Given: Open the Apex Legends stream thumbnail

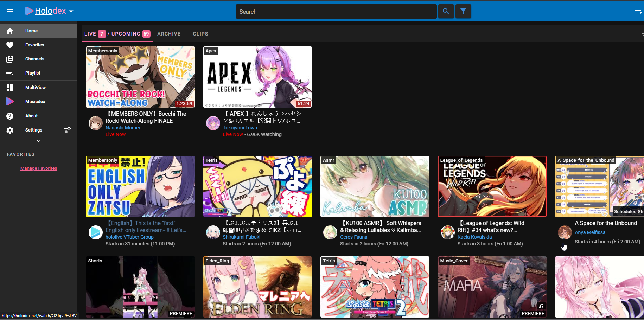Looking at the screenshot, I should [x=257, y=77].
